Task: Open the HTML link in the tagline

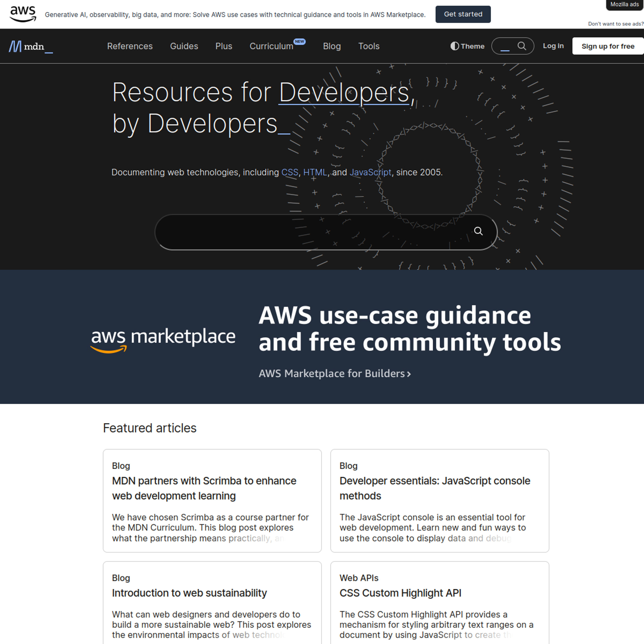Action: tap(315, 172)
